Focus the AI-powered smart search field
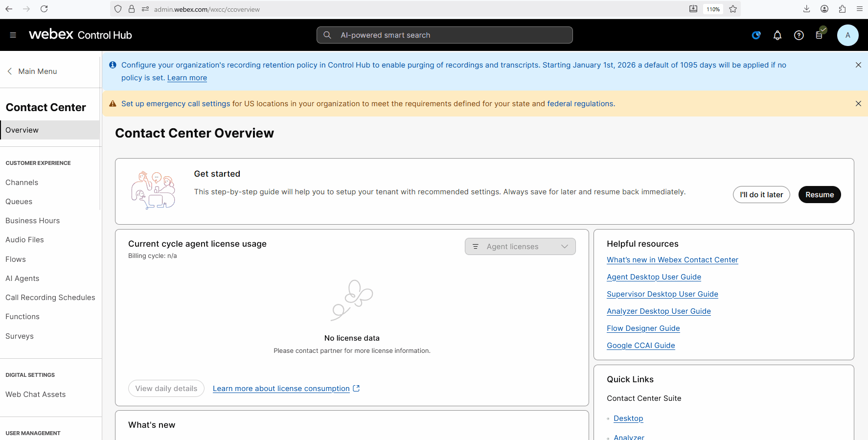 444,35
